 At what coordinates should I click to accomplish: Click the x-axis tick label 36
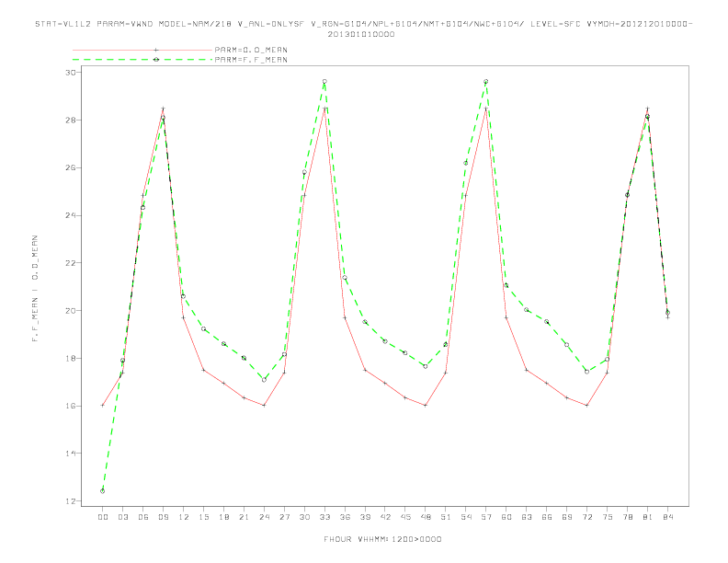pos(345,517)
